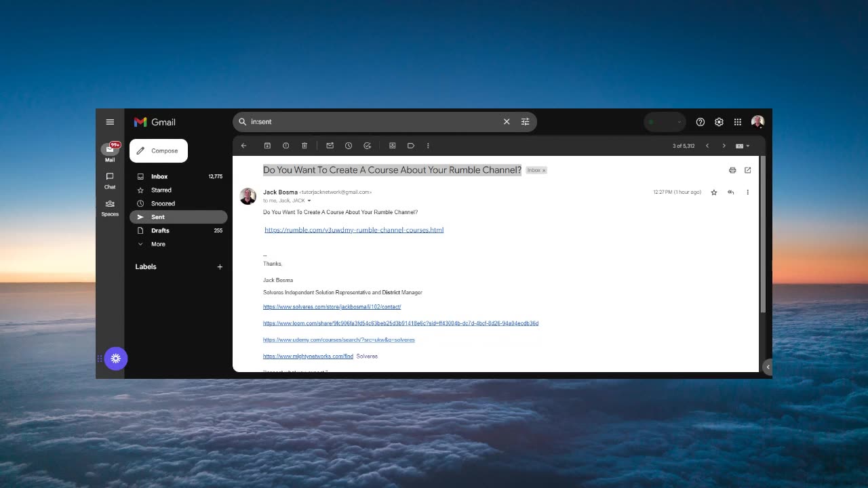
Task: Focus the in:sent search field
Action: pyautogui.click(x=373, y=122)
